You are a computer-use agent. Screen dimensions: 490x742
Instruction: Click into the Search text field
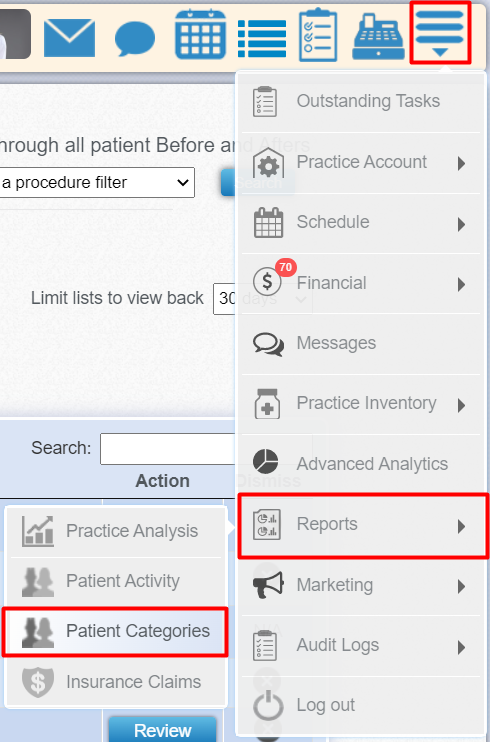[x=168, y=449]
